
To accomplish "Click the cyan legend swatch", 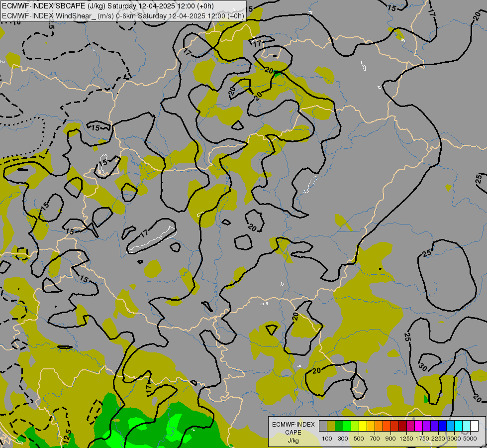I will tap(459, 426).
